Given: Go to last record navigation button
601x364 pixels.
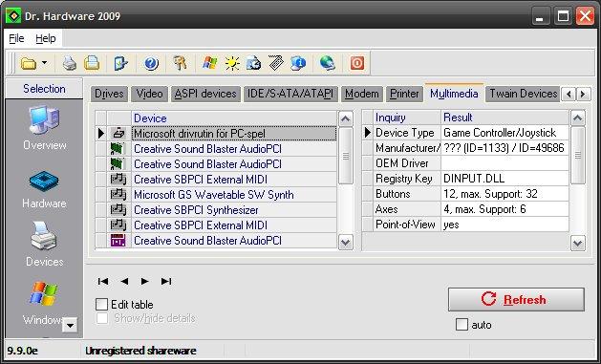Looking at the screenshot, I should [166, 281].
